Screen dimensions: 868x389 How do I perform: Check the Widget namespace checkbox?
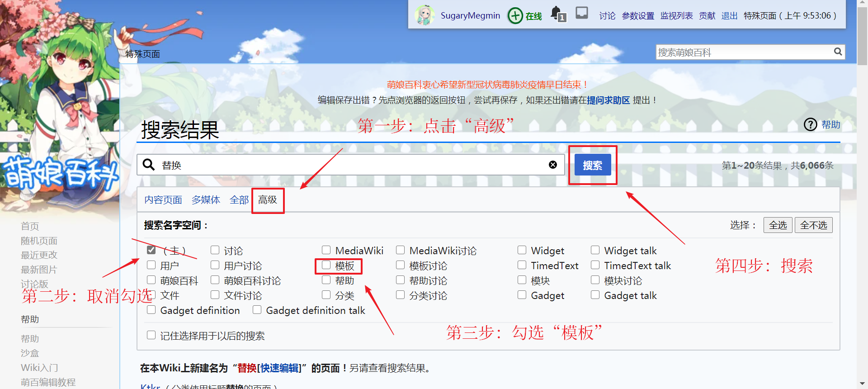tap(522, 250)
